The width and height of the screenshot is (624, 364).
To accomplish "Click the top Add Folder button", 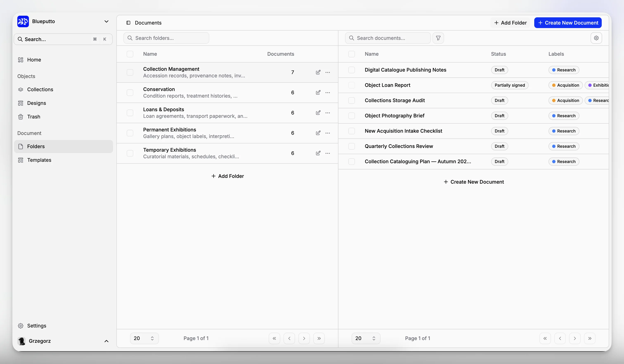I will click(510, 23).
